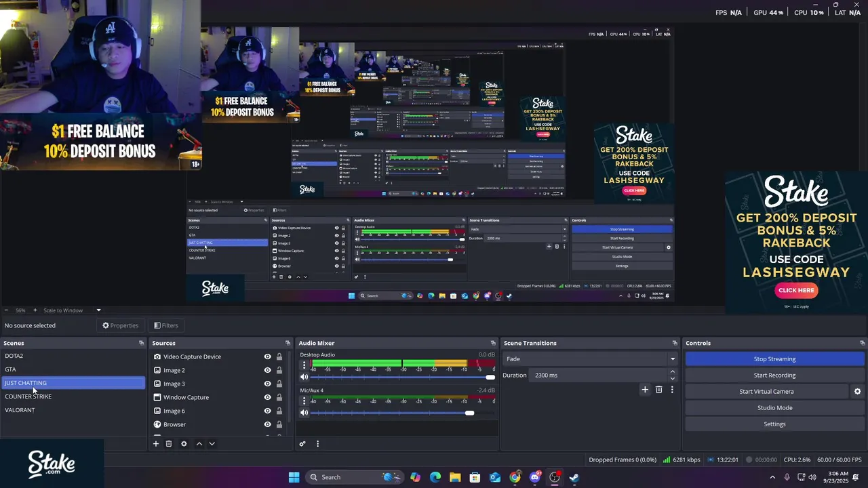Open the Scale to Window dropdown
Viewport: 868px width, 488px height.
pyautogui.click(x=73, y=310)
